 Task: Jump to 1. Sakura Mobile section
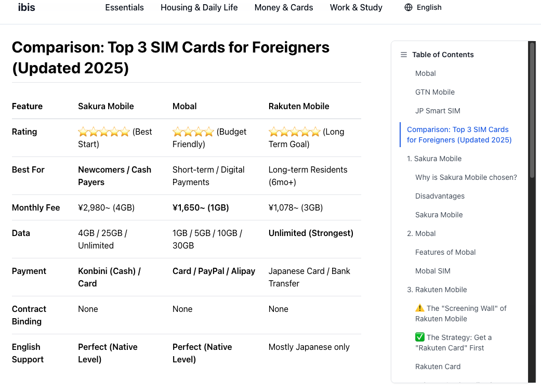pyautogui.click(x=434, y=159)
